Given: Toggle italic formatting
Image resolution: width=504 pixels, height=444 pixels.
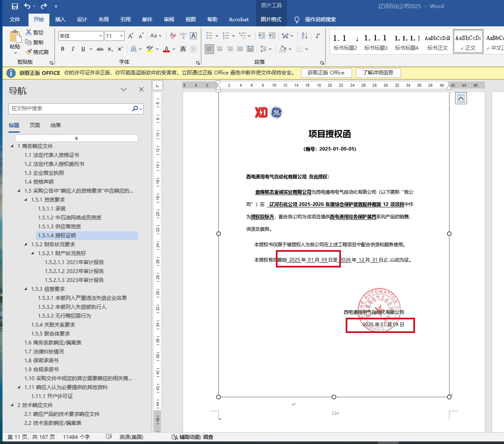Looking at the screenshot, I should [73, 49].
